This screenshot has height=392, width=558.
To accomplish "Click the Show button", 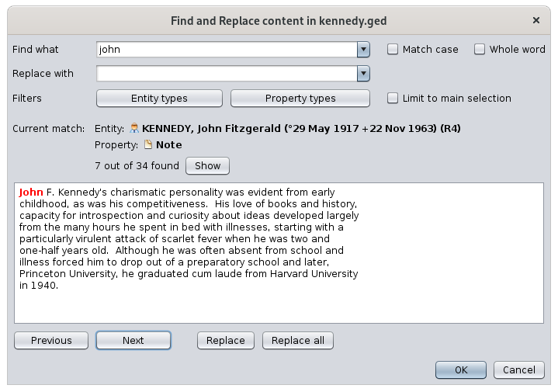I will pos(207,166).
